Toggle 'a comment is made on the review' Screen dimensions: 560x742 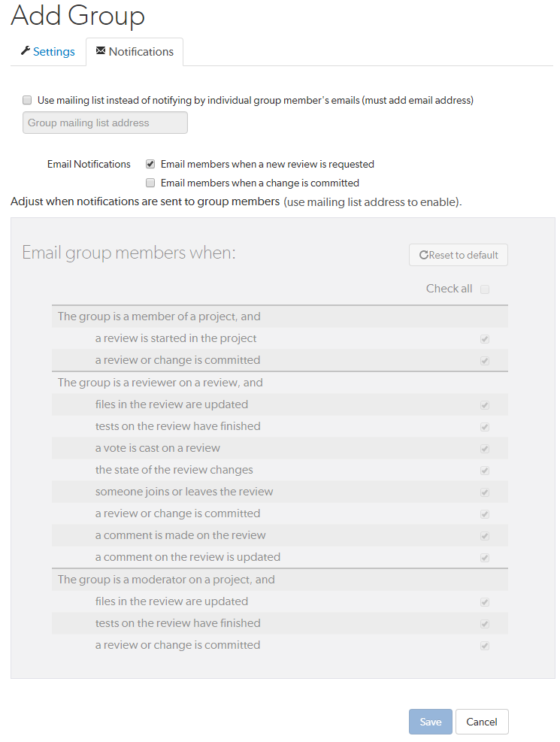485,536
